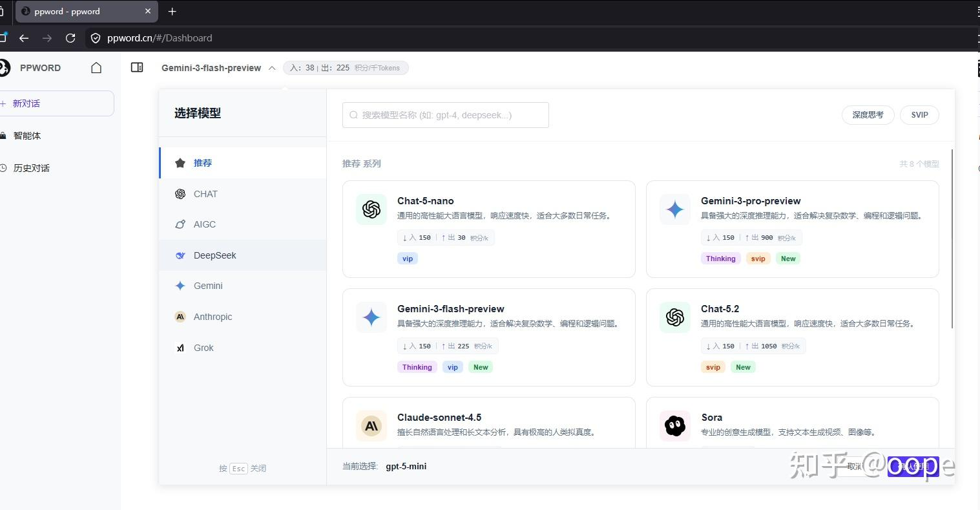Screen dimensions: 980x510
Task: Select the Grok category tab
Action: point(243,348)
